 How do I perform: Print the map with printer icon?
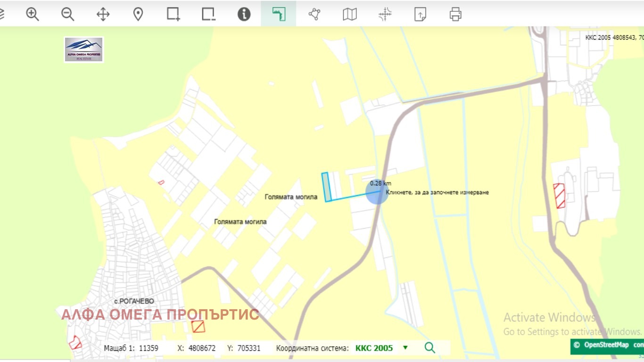(455, 14)
